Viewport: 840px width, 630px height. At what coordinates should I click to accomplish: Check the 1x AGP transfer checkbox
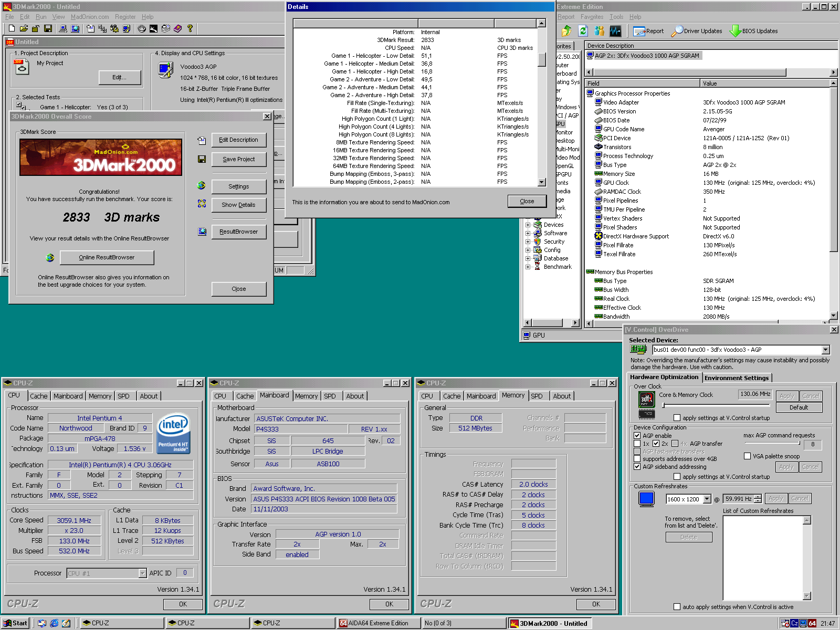tap(637, 444)
